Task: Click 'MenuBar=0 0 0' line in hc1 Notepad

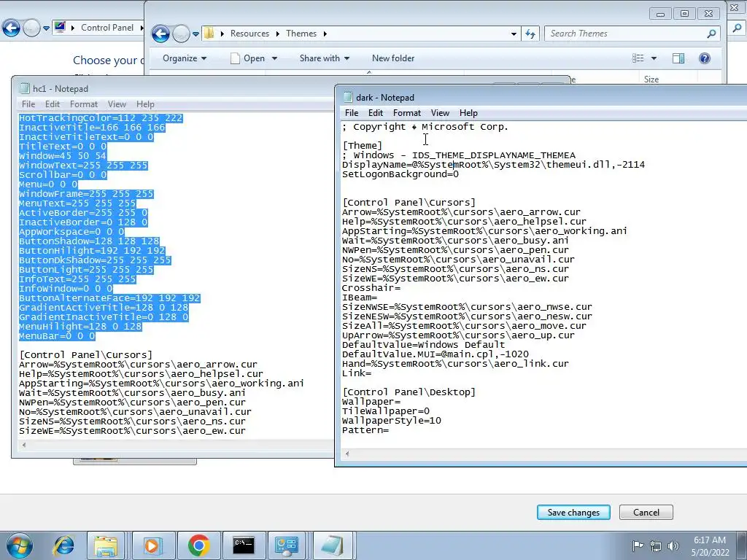Action: (57, 335)
